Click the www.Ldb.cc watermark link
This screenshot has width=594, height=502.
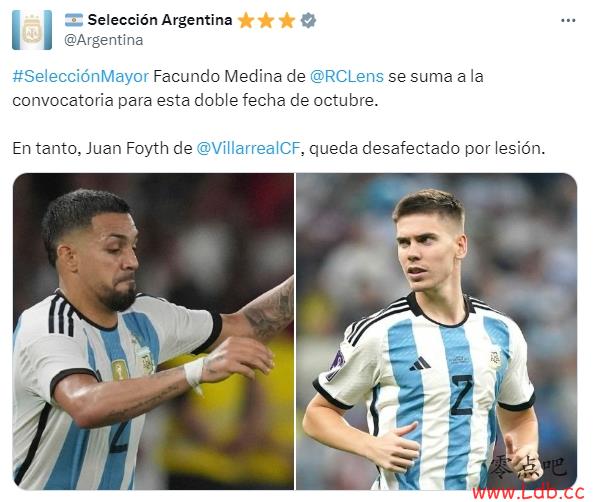click(x=528, y=492)
